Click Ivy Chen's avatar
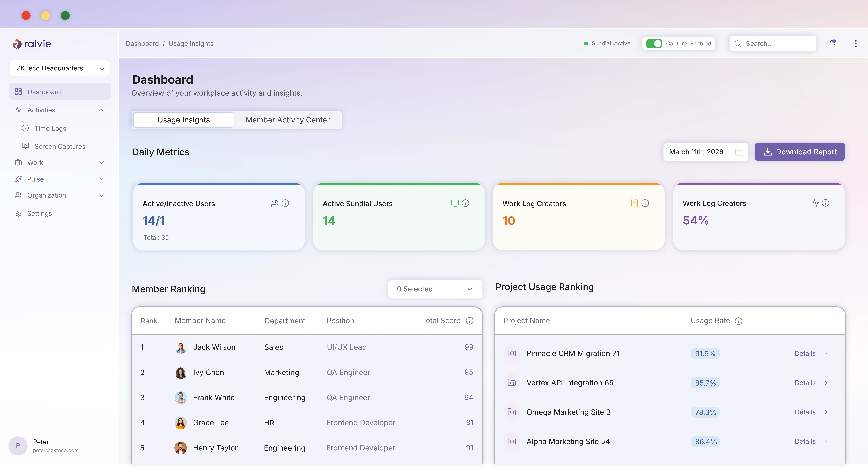 coord(181,373)
